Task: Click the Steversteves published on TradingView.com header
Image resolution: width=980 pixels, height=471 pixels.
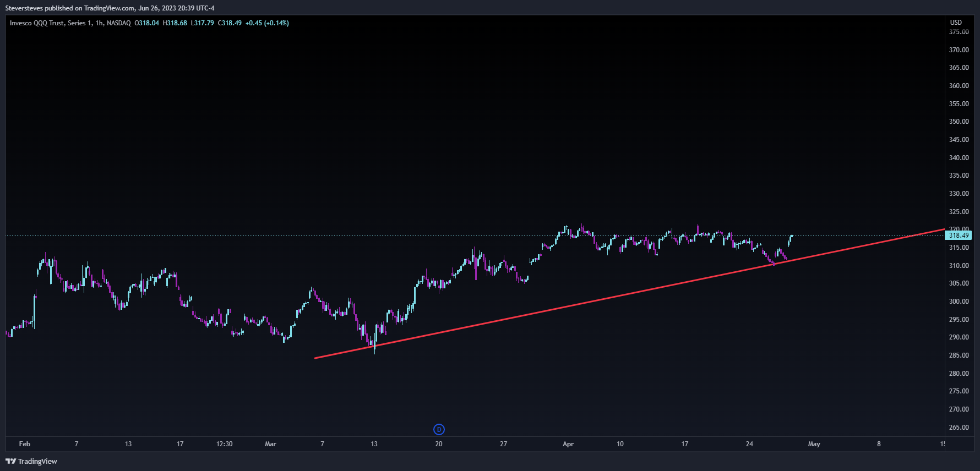Action: point(110,8)
